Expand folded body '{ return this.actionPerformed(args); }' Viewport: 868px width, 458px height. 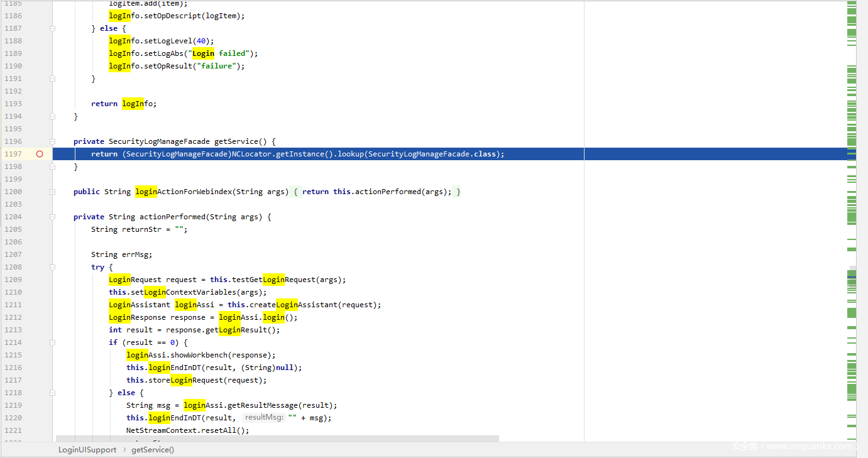point(377,192)
